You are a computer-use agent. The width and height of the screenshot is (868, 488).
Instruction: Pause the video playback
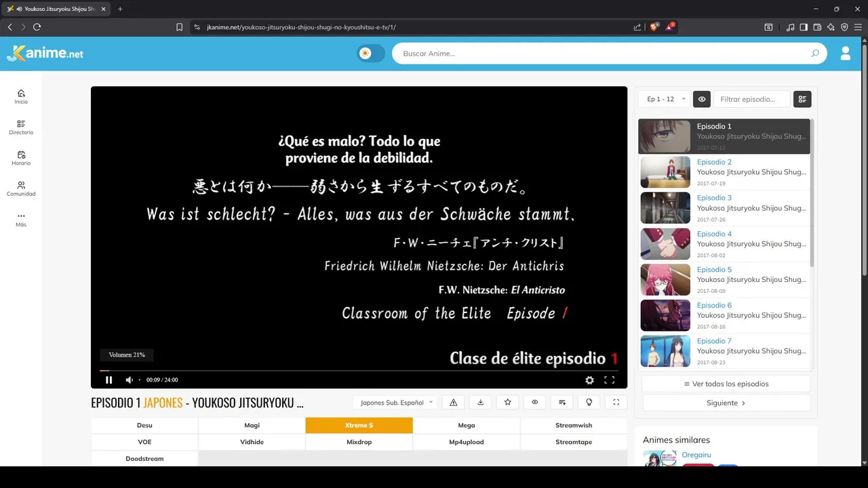tap(108, 380)
